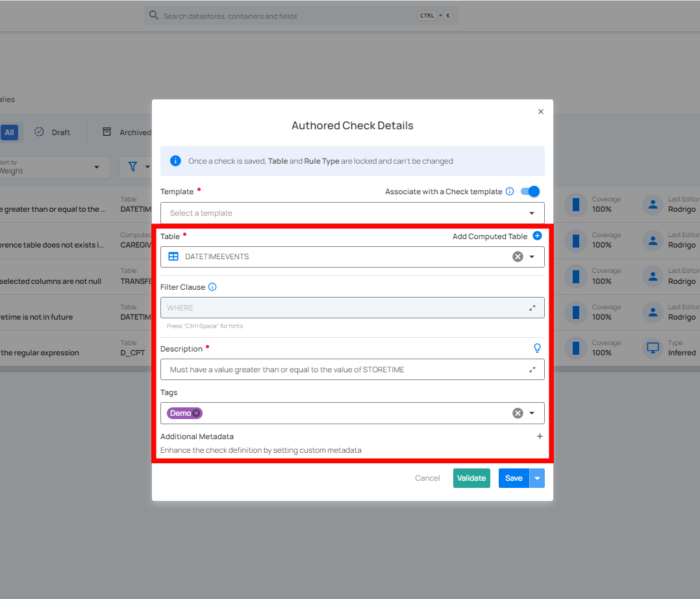Click the search datastores field
This screenshot has width=700, height=599.
(x=301, y=16)
